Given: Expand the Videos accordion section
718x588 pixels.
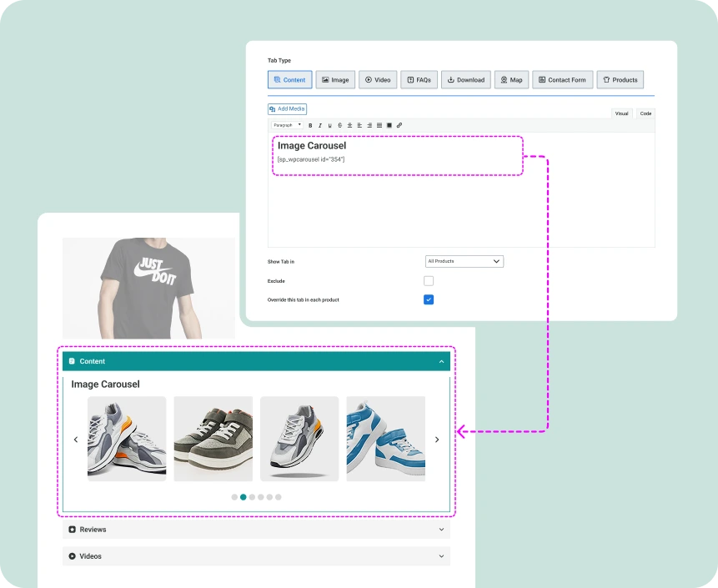Looking at the screenshot, I should point(256,556).
